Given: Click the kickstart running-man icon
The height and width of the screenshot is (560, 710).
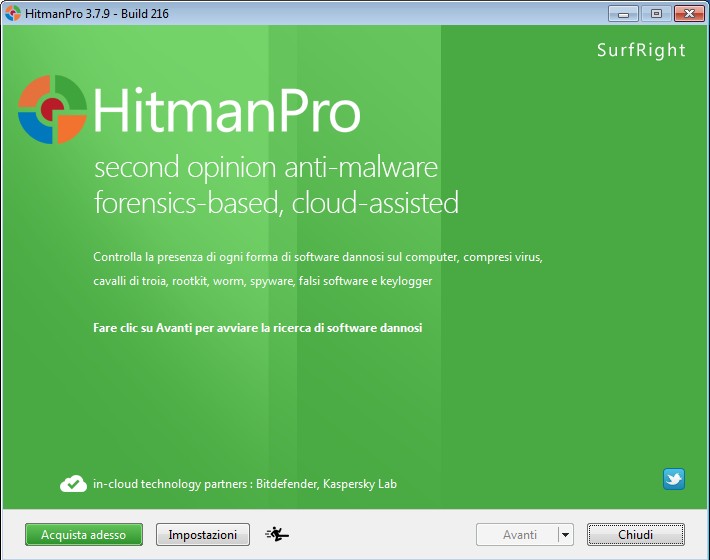Looking at the screenshot, I should coord(277,534).
